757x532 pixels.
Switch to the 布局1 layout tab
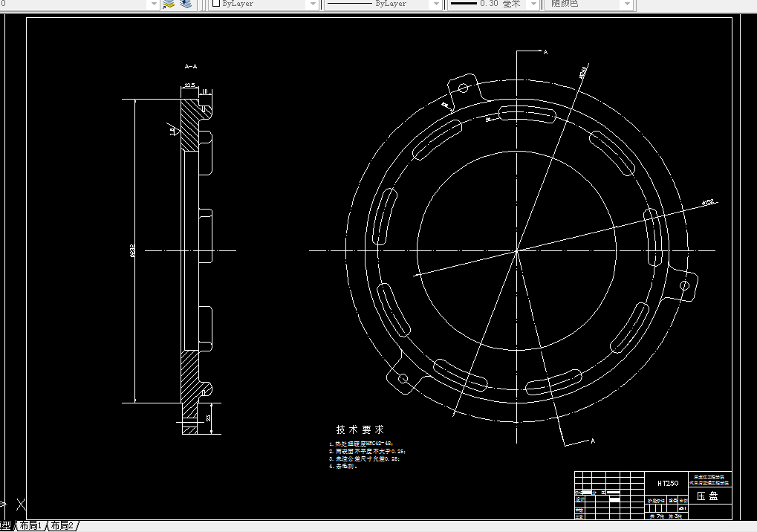point(31,525)
